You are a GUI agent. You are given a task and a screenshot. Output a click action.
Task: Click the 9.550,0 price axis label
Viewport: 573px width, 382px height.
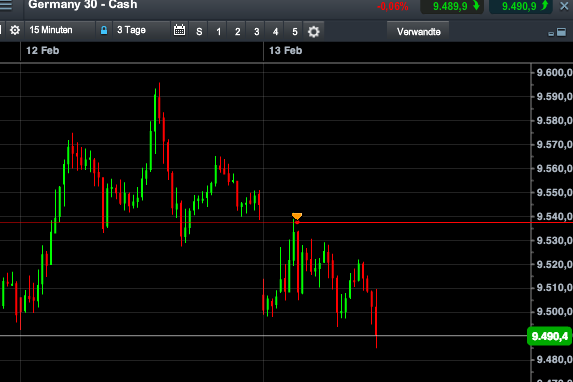click(x=554, y=192)
